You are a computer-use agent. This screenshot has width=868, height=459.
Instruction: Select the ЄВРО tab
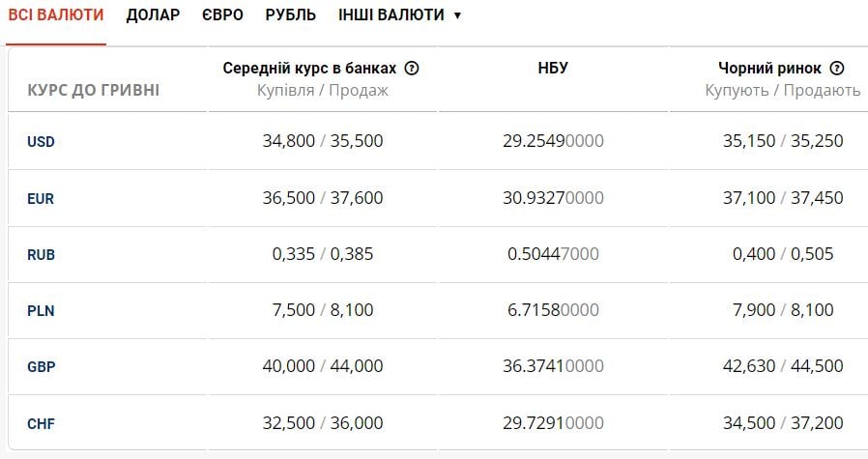tap(222, 15)
